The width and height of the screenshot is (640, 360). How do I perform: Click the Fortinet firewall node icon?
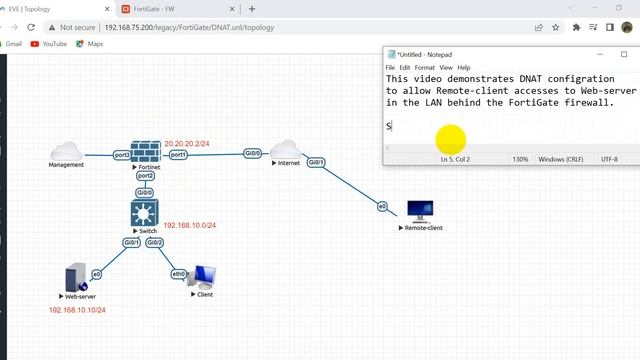point(146,152)
